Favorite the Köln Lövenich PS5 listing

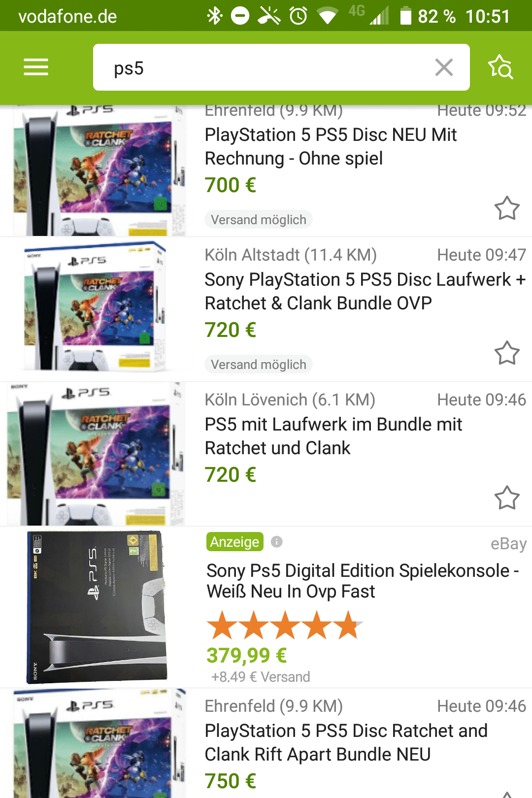pyautogui.click(x=507, y=498)
